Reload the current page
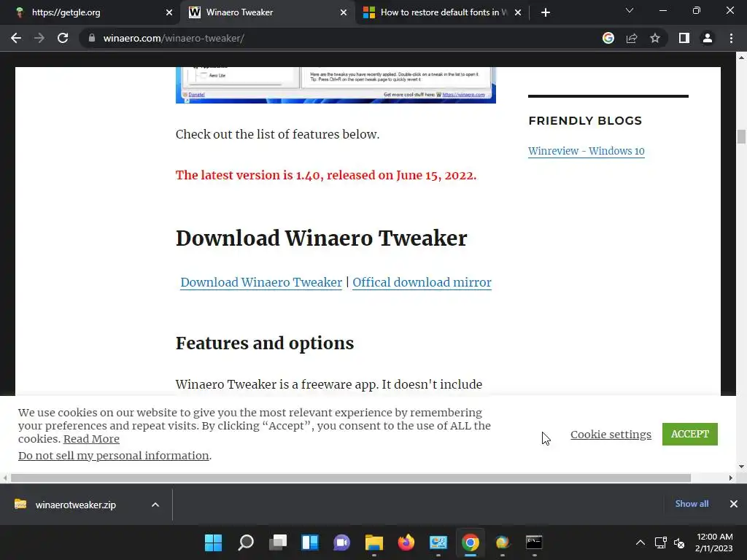This screenshot has height=560, width=747. coord(63,38)
